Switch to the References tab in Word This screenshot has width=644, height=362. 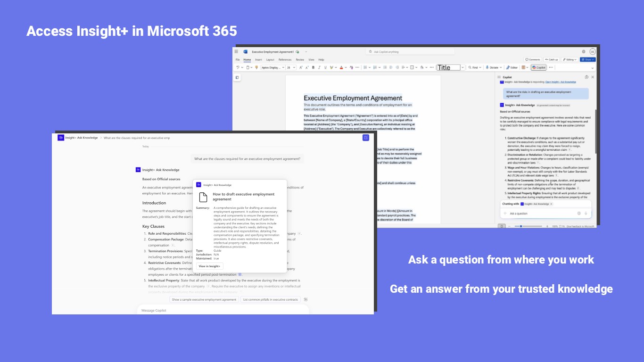tap(285, 59)
